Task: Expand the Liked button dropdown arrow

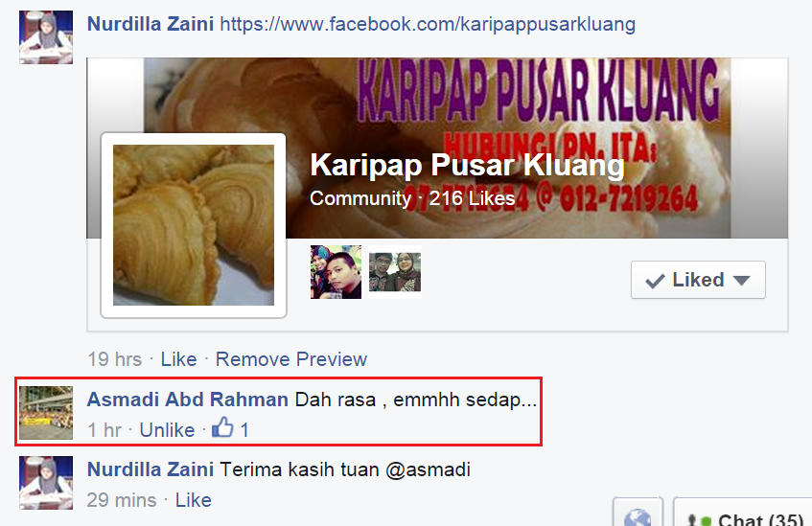Action: pyautogui.click(x=742, y=281)
